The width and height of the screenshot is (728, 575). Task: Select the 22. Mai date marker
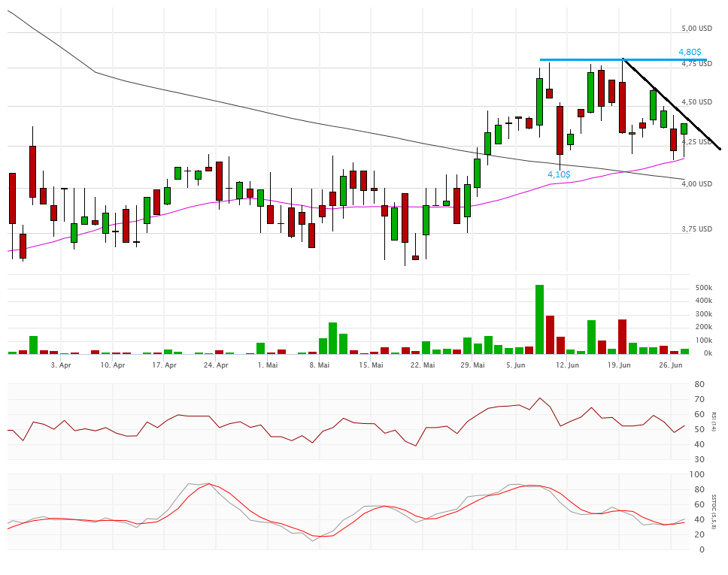pyautogui.click(x=423, y=365)
